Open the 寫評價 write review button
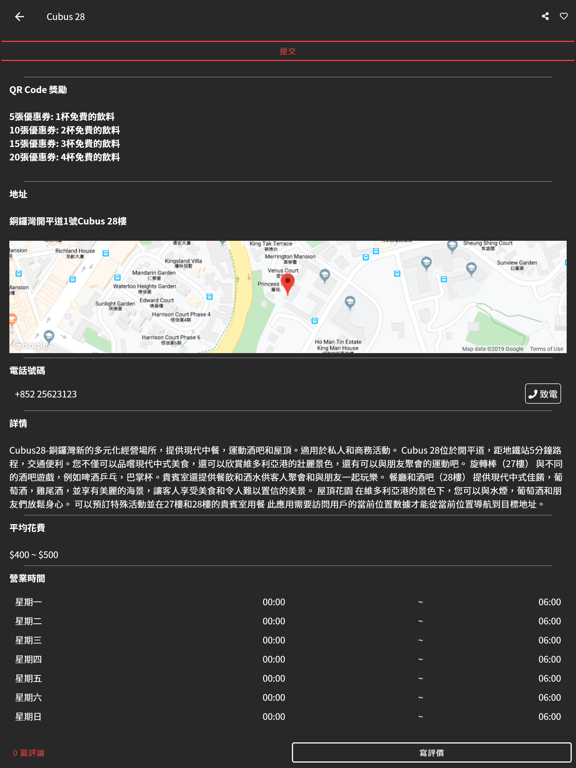This screenshot has height=768, width=576. pos(432,753)
